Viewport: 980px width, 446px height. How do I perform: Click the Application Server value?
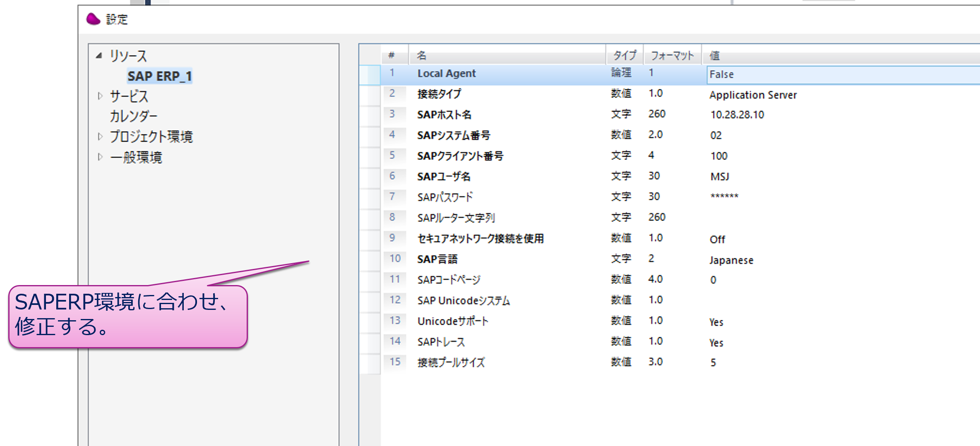(x=753, y=95)
